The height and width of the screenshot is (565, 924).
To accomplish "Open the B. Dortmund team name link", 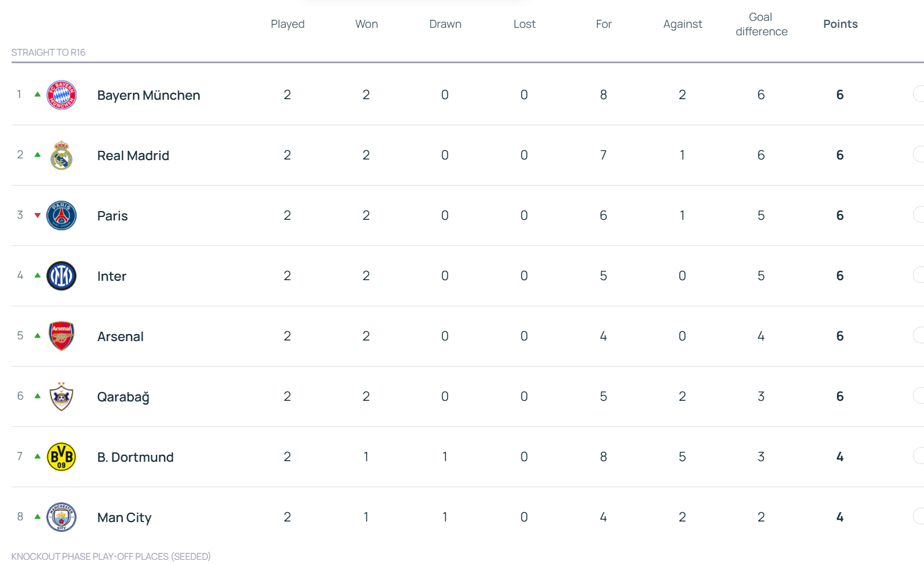I will click(135, 457).
